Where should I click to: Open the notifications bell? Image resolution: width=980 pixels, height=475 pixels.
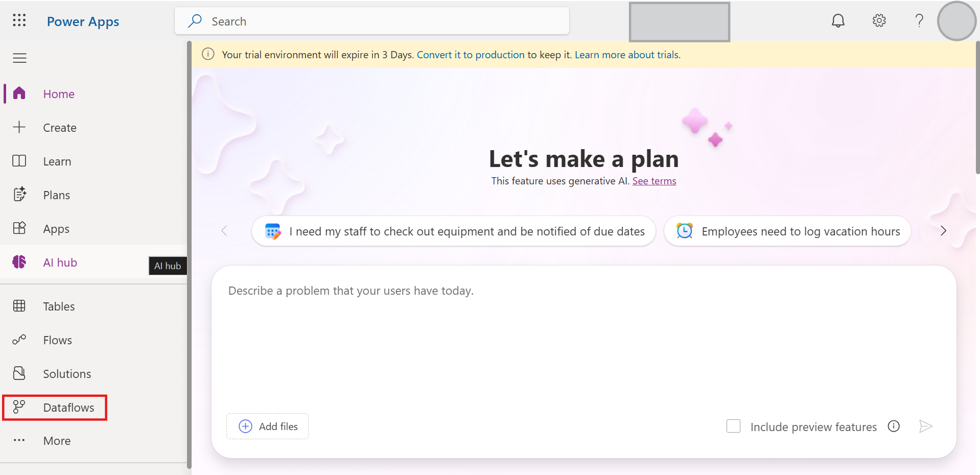click(838, 20)
